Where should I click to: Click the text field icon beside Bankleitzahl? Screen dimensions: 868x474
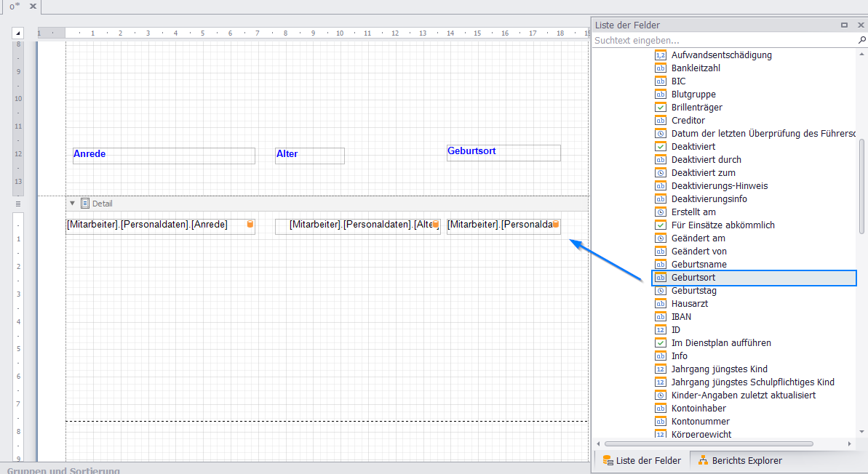661,68
